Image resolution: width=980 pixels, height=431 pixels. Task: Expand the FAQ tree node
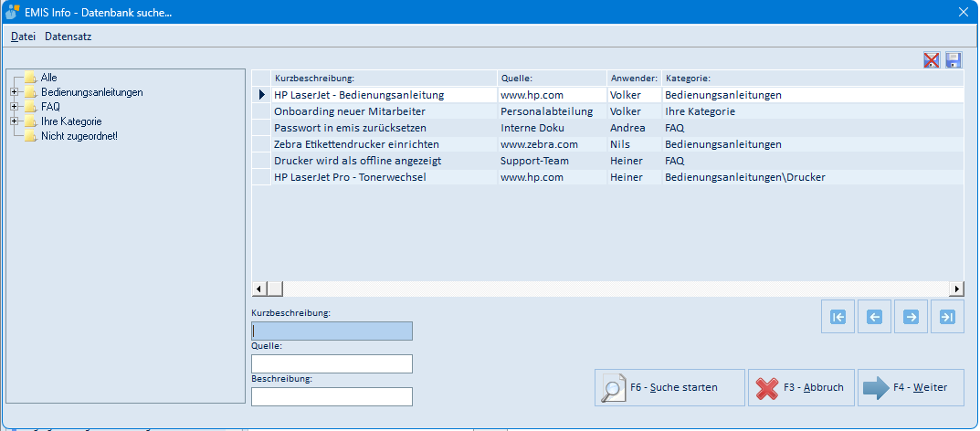point(14,107)
